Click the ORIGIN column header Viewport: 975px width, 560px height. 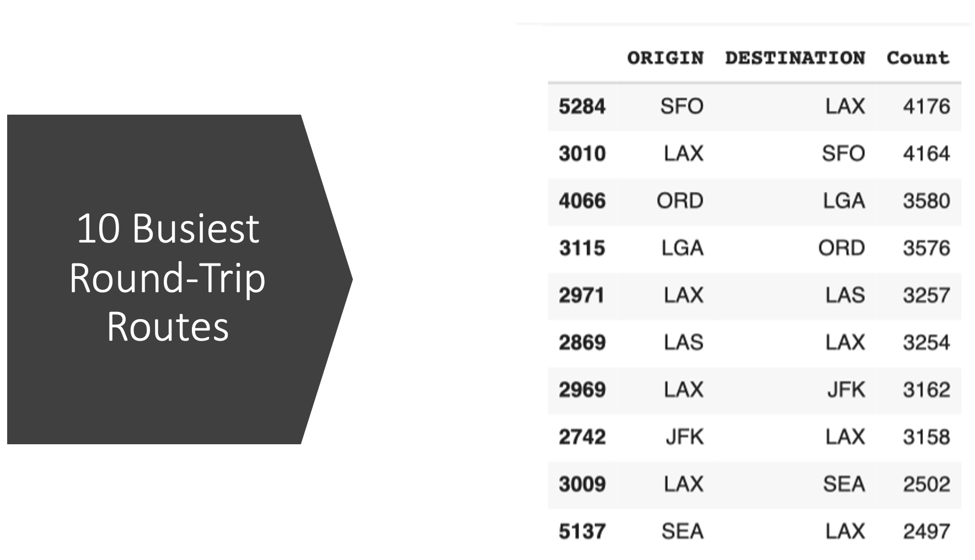pyautogui.click(x=665, y=58)
